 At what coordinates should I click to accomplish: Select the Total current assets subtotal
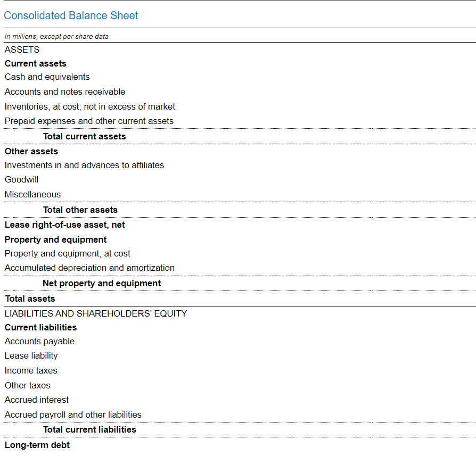[x=84, y=136]
